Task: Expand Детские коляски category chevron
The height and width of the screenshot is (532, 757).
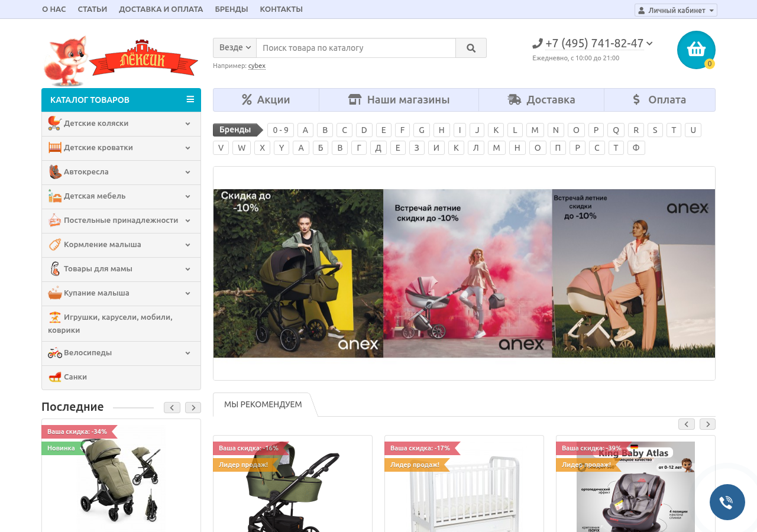Action: point(187,124)
